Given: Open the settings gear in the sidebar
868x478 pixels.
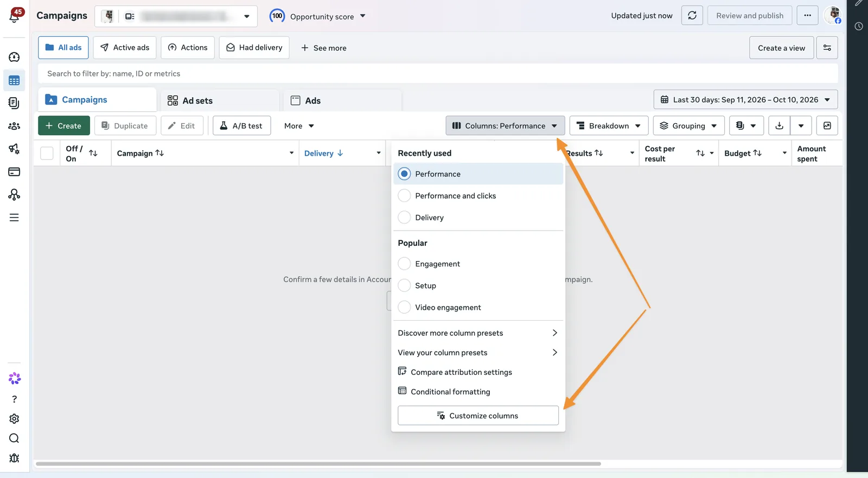Looking at the screenshot, I should 14,419.
